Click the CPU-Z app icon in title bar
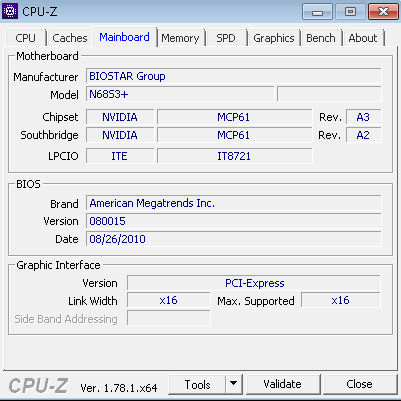 10,11
